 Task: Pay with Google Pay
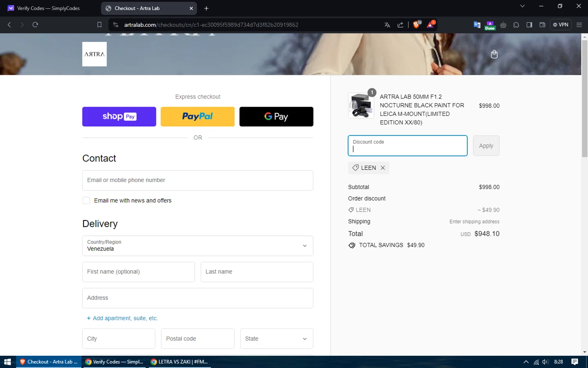(276, 117)
